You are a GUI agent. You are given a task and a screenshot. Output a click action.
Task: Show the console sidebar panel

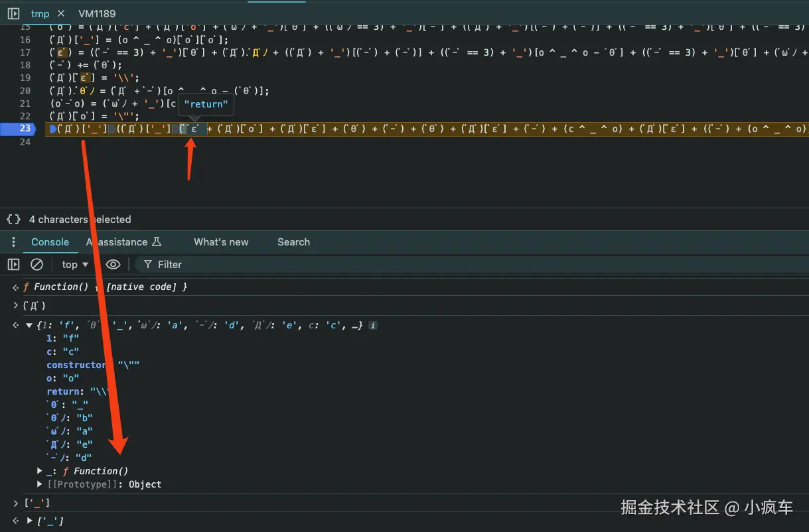click(13, 265)
